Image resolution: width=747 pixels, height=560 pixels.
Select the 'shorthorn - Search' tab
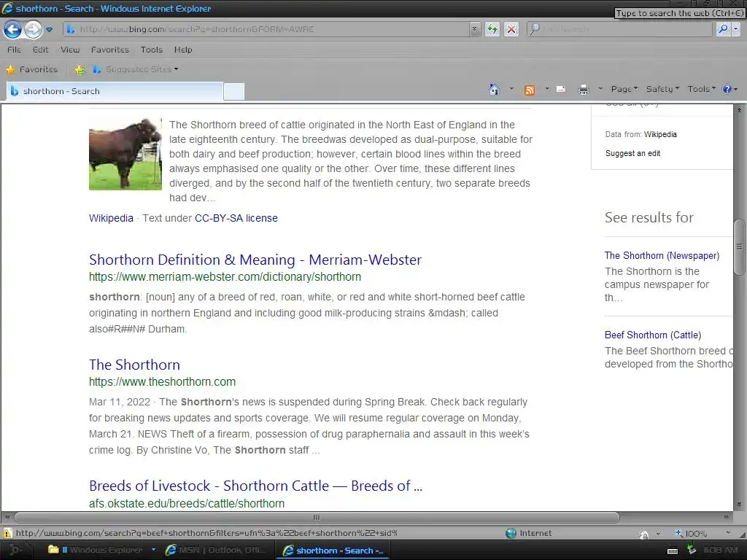115,91
